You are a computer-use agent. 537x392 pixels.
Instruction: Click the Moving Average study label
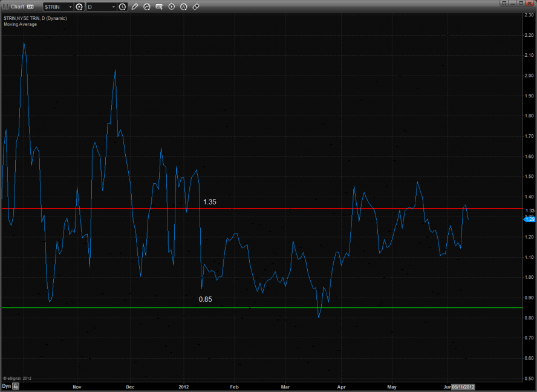point(20,24)
